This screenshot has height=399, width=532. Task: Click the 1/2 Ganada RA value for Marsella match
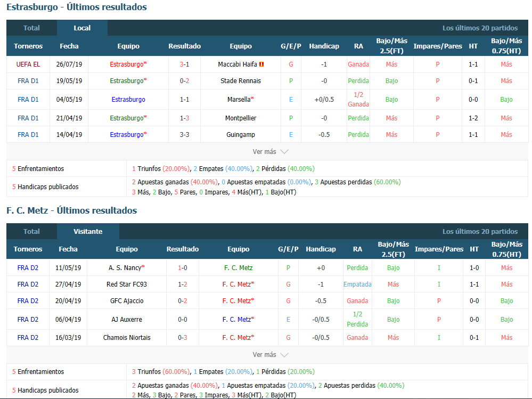coord(358,100)
